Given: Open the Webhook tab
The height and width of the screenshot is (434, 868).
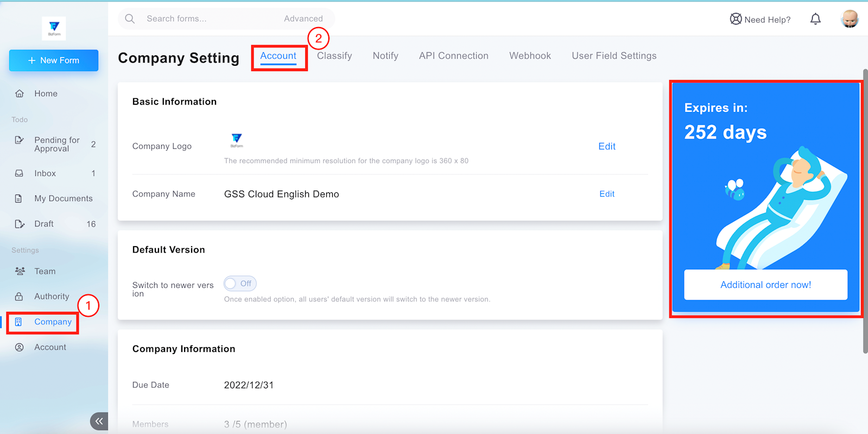Looking at the screenshot, I should 530,56.
